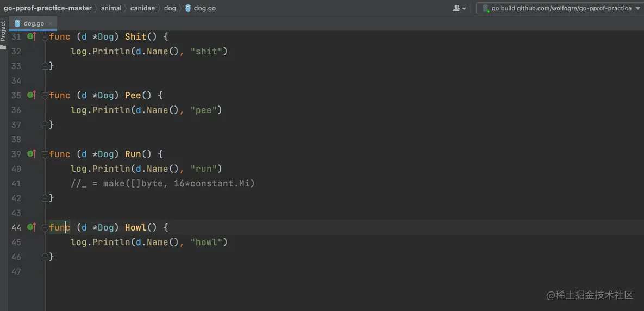Image resolution: width=644 pixels, height=311 pixels.
Task: Open the Project tool window sidebar tab
Action: tap(3, 31)
